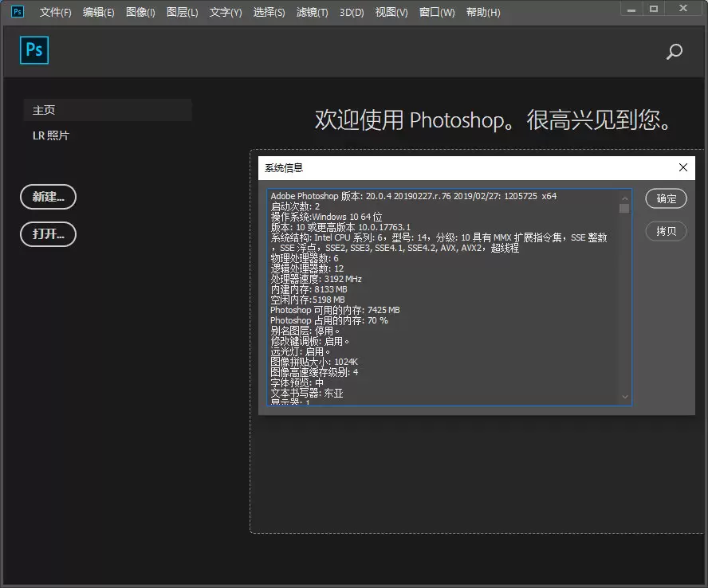This screenshot has width=708, height=588.
Task: Click the 文本书写器: 东亚 line
Action: tap(307, 393)
